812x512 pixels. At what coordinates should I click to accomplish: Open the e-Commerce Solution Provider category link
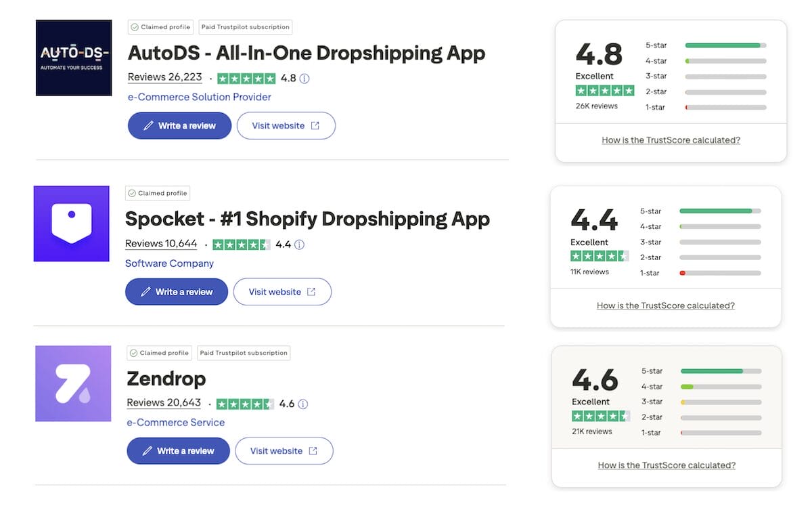pyautogui.click(x=198, y=97)
